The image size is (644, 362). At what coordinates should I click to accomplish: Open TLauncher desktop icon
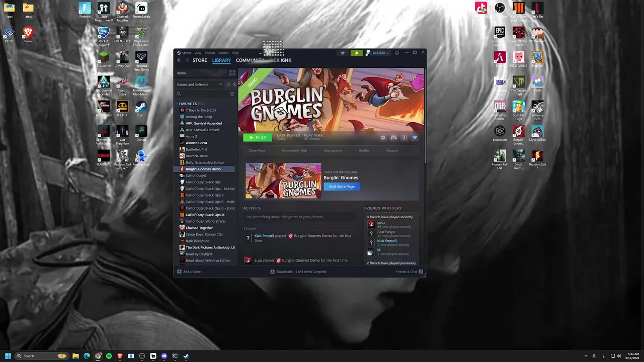[x=103, y=59]
